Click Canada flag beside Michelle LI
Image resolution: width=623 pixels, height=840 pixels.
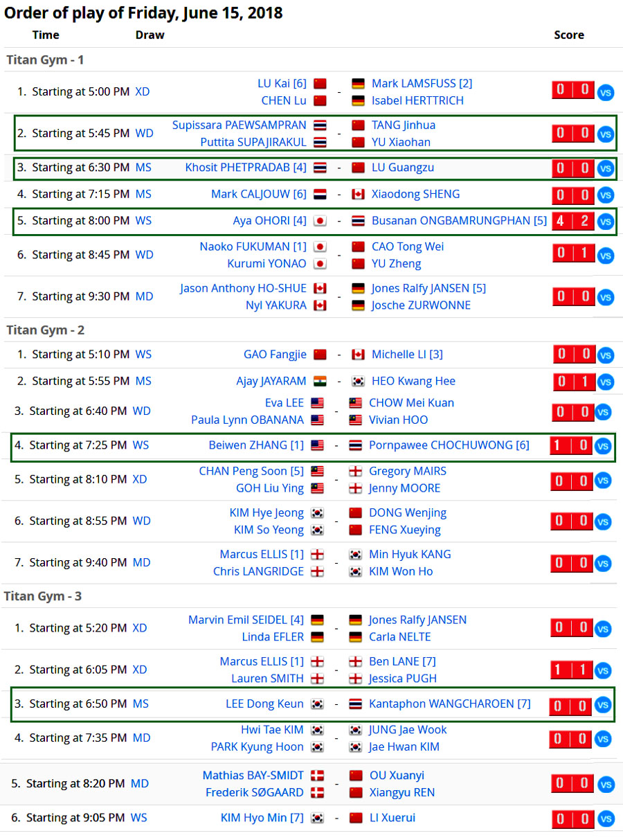(358, 355)
